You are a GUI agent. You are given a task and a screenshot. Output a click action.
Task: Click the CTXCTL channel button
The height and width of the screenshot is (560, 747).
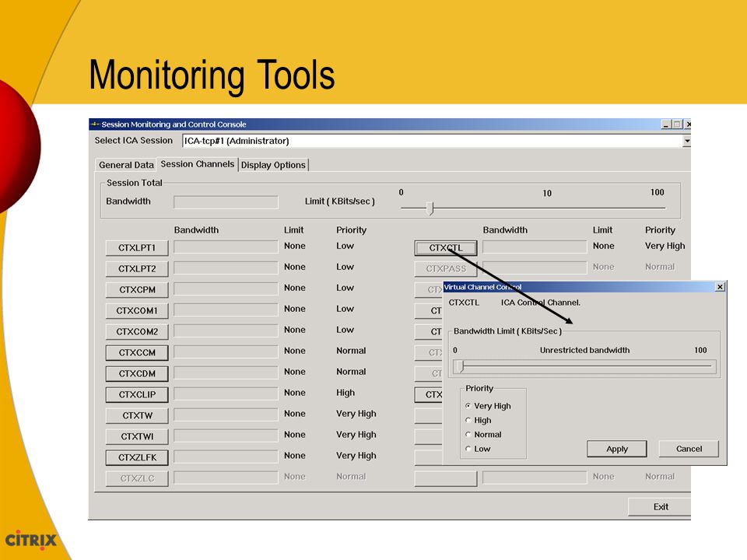point(445,248)
